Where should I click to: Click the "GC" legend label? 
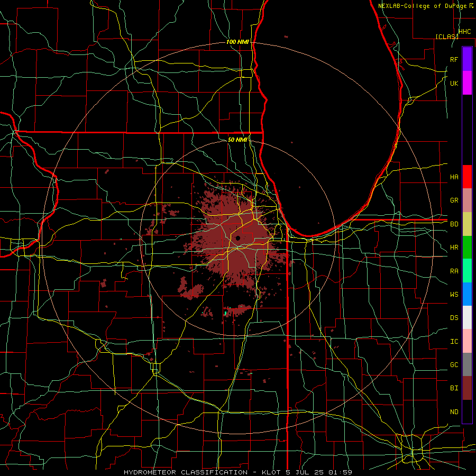[454, 364]
